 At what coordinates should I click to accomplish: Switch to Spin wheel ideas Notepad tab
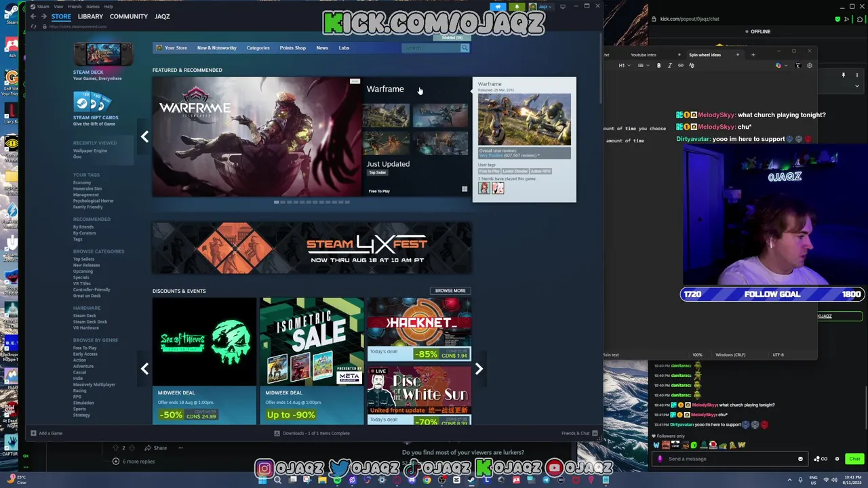pyautogui.click(x=705, y=55)
